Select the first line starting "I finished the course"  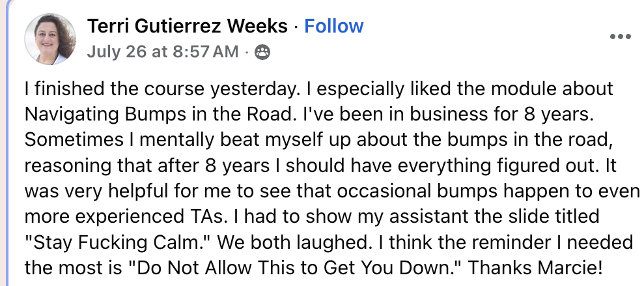318,89
